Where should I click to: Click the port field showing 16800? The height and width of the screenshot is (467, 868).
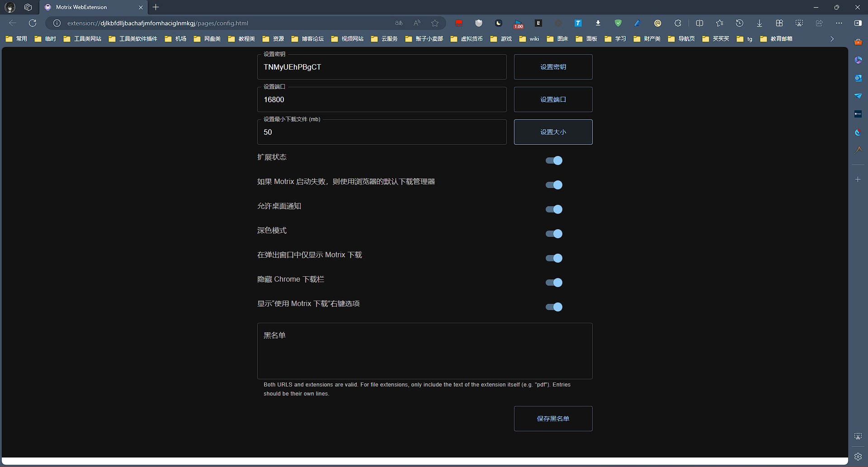pos(382,99)
